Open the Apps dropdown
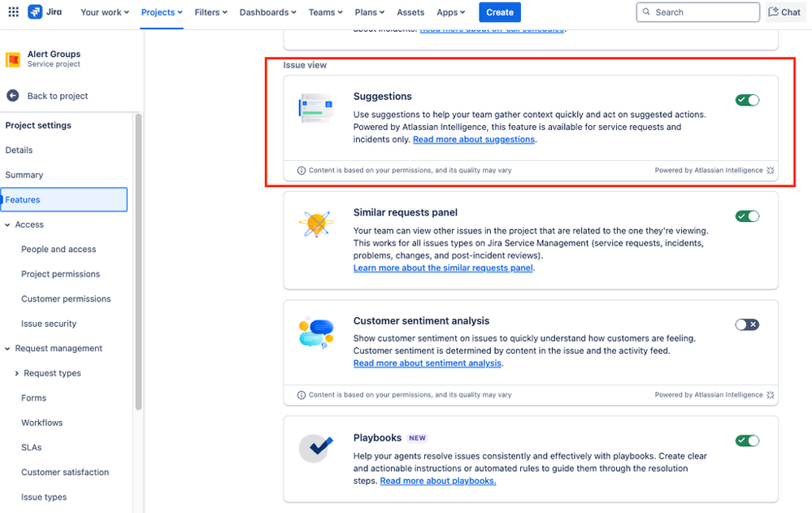812x513 pixels. (450, 12)
